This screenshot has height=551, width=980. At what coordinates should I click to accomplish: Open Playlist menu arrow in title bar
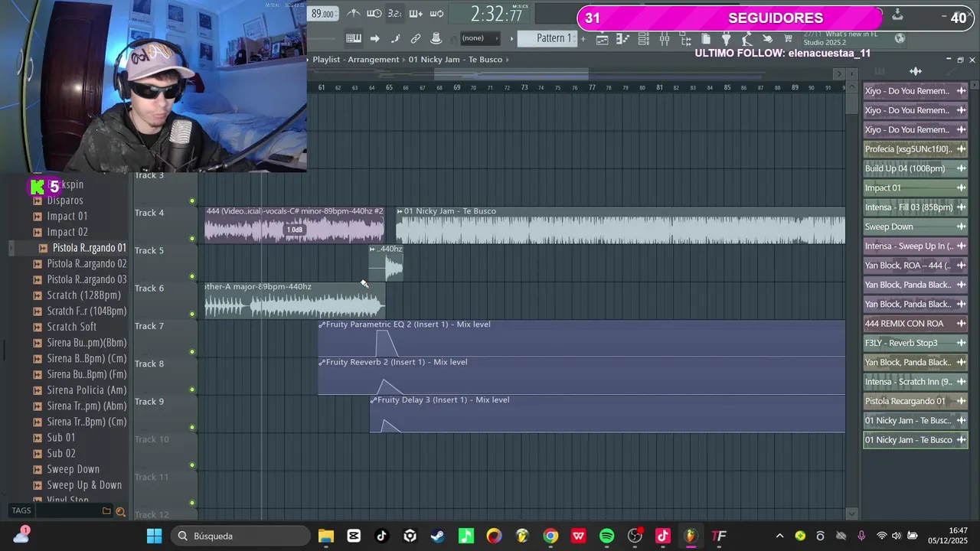coord(308,59)
